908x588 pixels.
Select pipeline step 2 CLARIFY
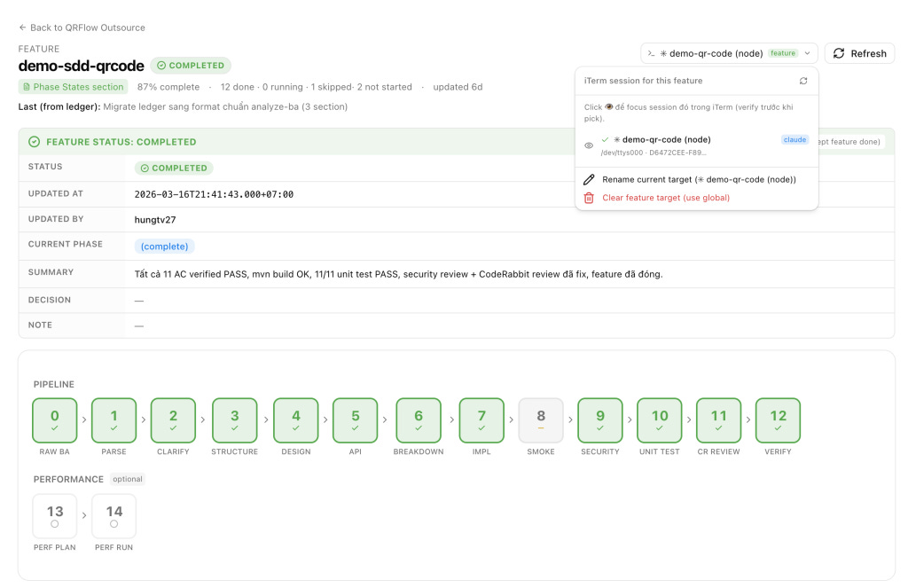tap(173, 420)
